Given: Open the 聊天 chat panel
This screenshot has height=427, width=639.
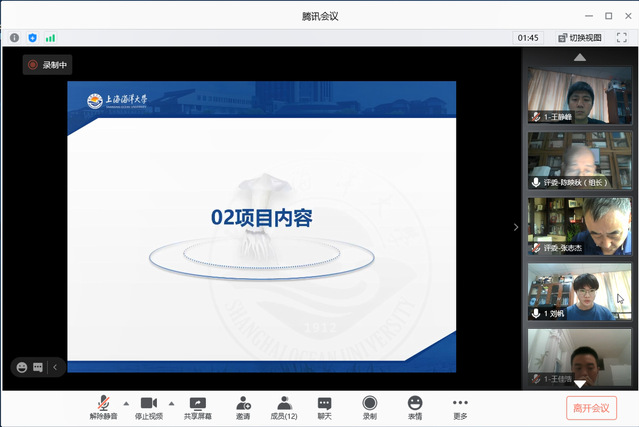Looking at the screenshot, I should pos(324,407).
